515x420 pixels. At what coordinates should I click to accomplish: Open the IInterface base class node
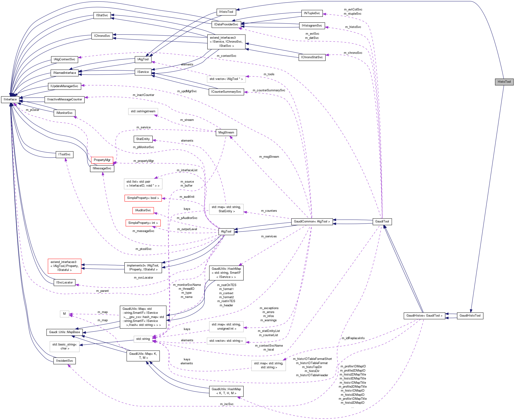(x=10, y=99)
